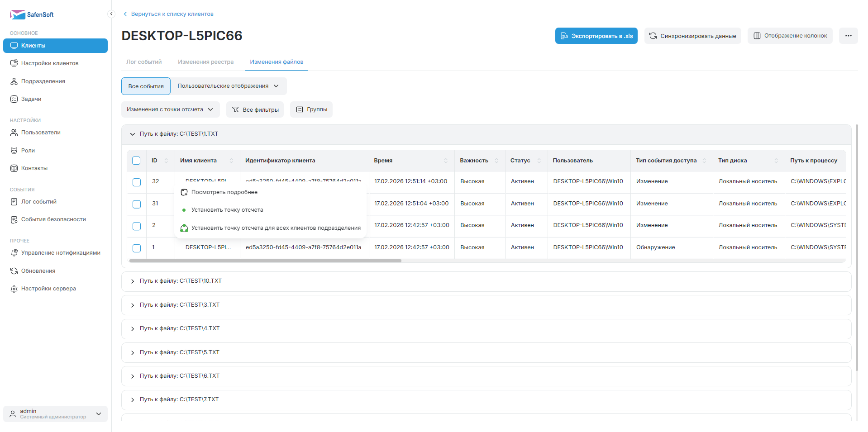The width and height of the screenshot is (868, 432).
Task: Open Настройки сервера from the sidebar
Action: 48,289
